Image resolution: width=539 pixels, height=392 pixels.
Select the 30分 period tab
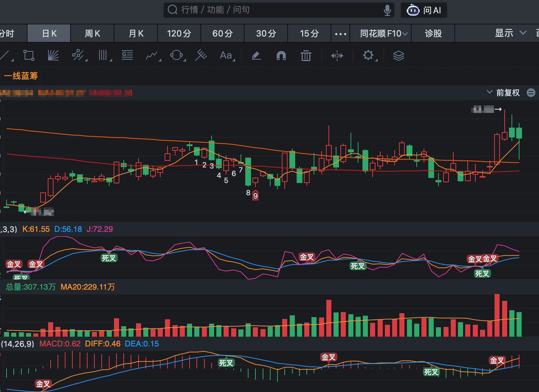266,33
